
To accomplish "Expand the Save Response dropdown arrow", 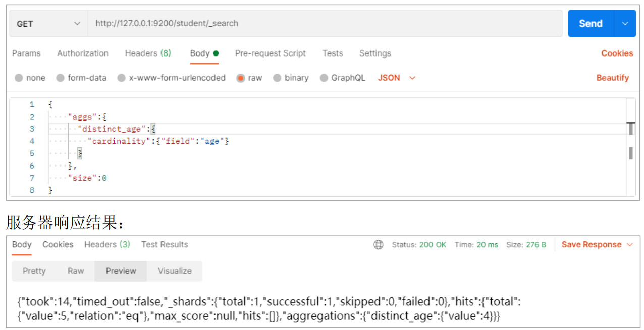I will tap(629, 245).
